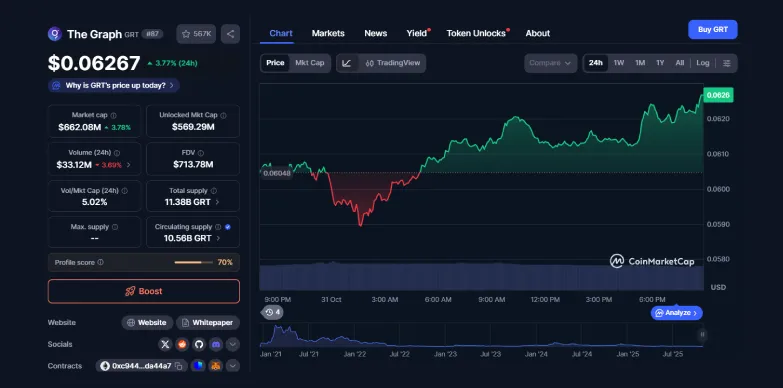Viewport: 783px width, 388px height.
Task: Select 1Y time range
Action: [x=660, y=63]
